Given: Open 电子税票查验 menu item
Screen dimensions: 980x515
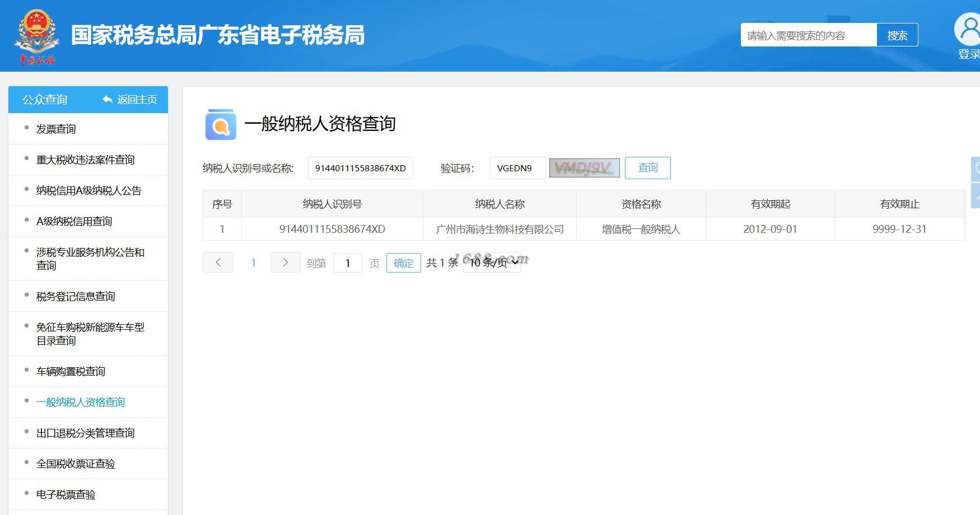Looking at the screenshot, I should click(66, 494).
